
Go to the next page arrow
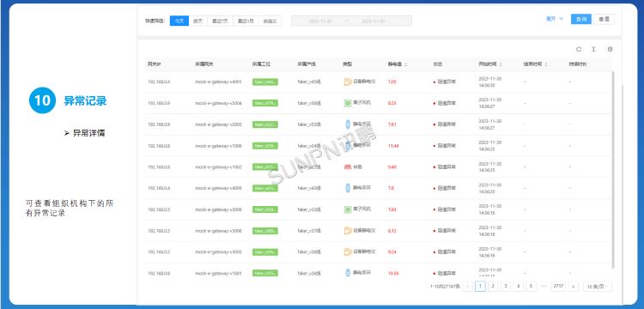pos(574,287)
